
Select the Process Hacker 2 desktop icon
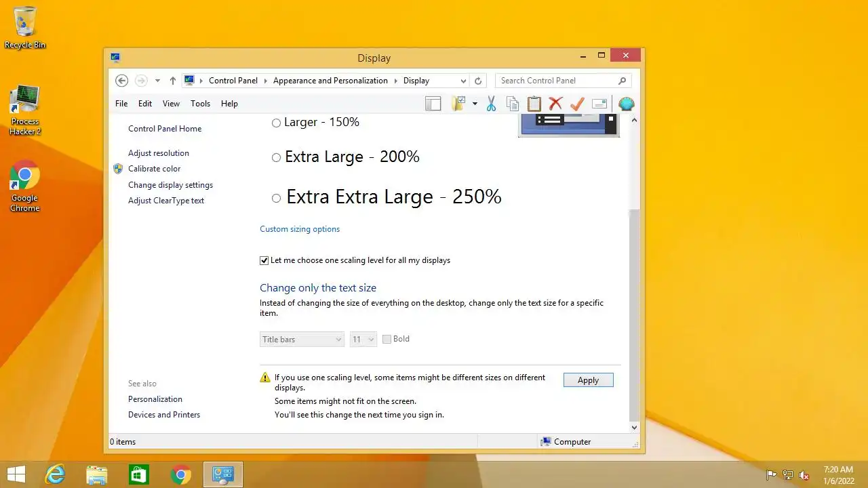25,111
